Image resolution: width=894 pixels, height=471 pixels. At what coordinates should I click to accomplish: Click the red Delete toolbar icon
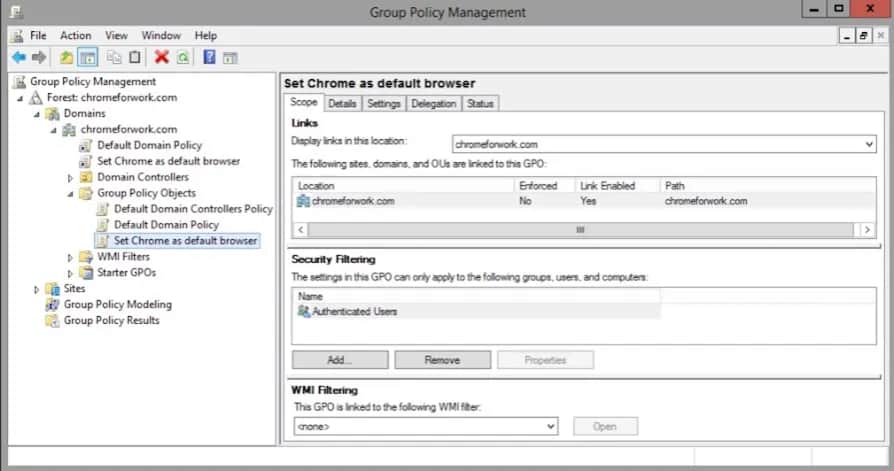click(161, 57)
